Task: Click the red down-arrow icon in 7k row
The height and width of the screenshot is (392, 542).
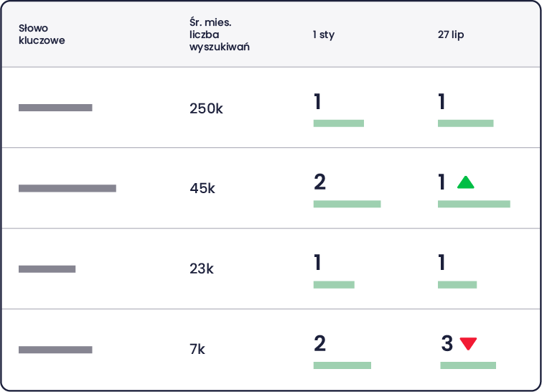Action: click(x=468, y=344)
